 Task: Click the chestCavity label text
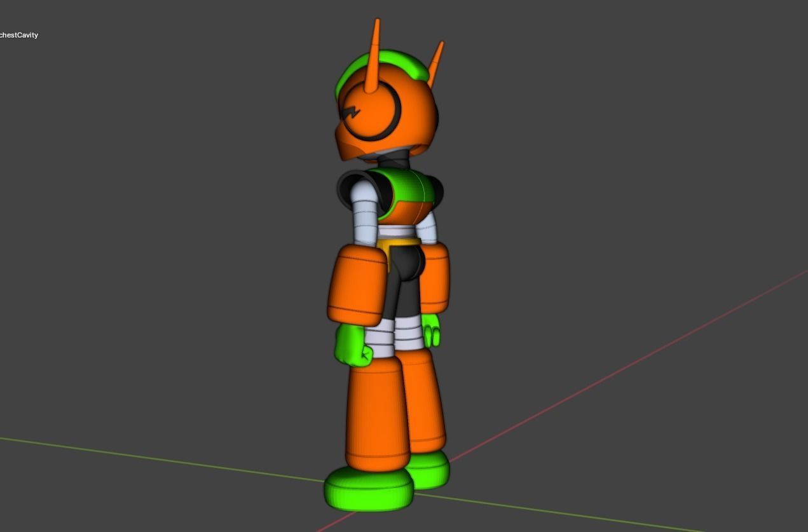(x=18, y=35)
